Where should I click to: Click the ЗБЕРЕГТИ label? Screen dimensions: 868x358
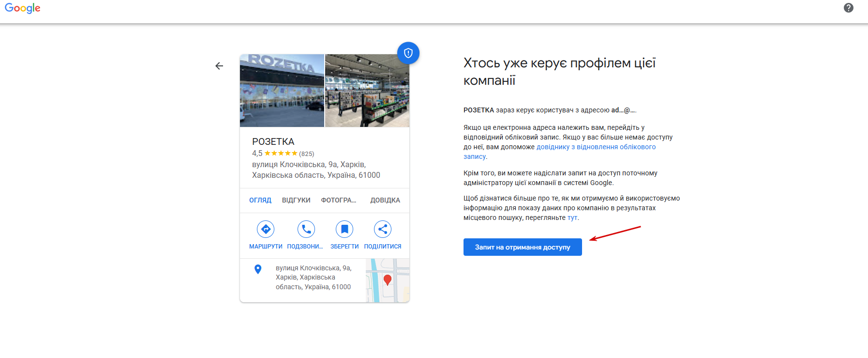tap(344, 247)
